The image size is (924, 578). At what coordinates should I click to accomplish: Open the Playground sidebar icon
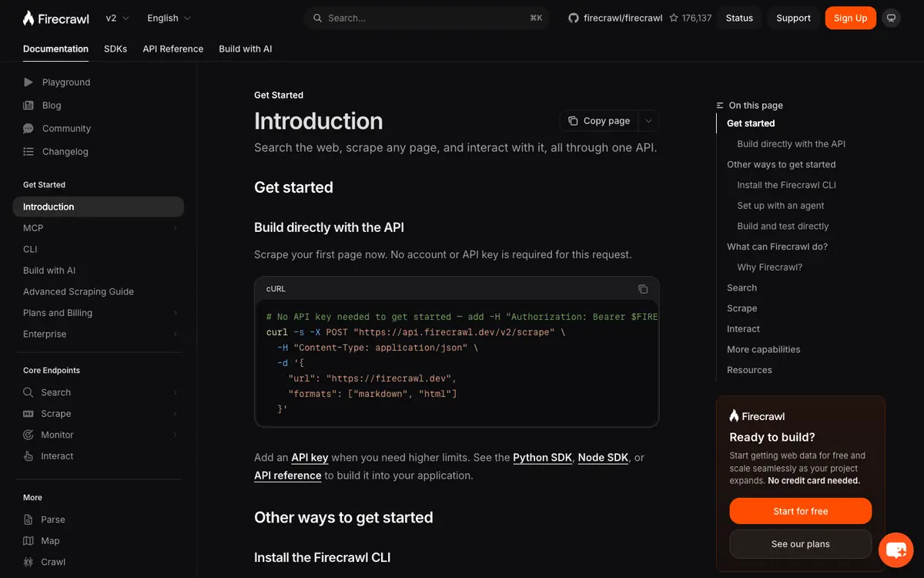click(28, 82)
